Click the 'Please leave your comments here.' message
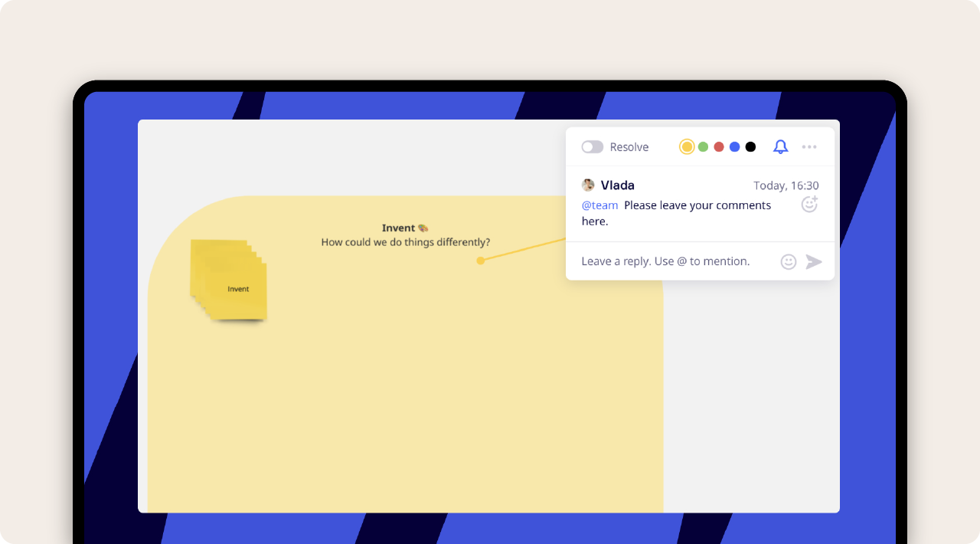The image size is (980, 544). [676, 213]
